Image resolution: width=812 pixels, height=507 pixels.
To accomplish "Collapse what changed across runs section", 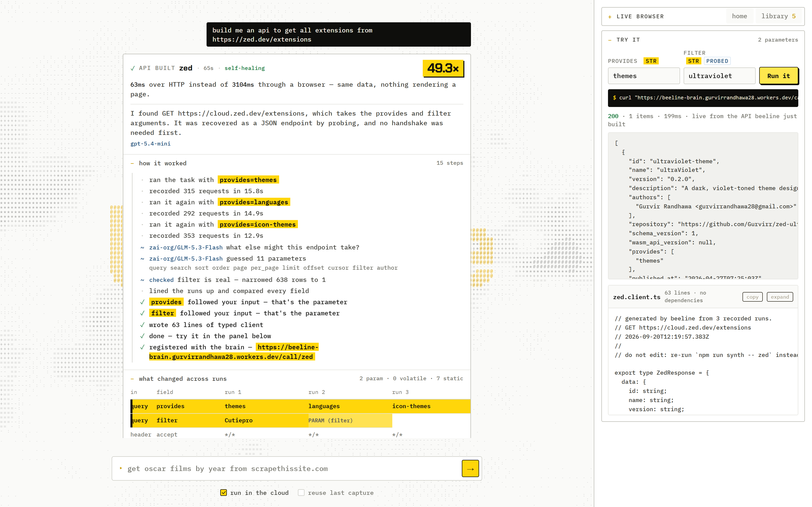I will click(x=132, y=379).
